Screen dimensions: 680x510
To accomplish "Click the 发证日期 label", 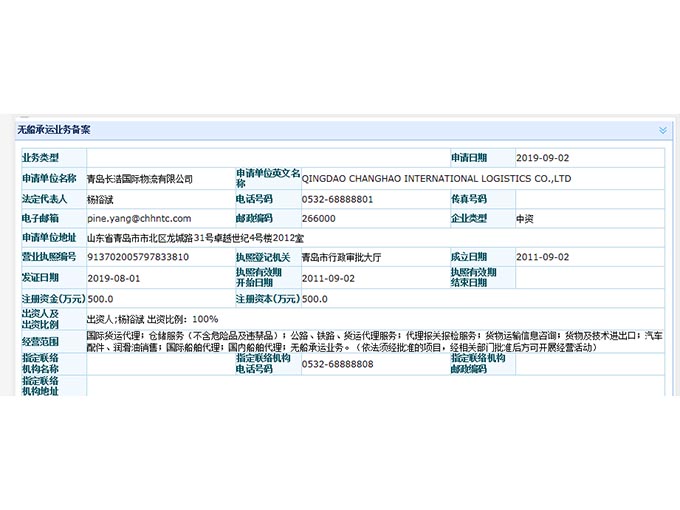I will pyautogui.click(x=40, y=278).
